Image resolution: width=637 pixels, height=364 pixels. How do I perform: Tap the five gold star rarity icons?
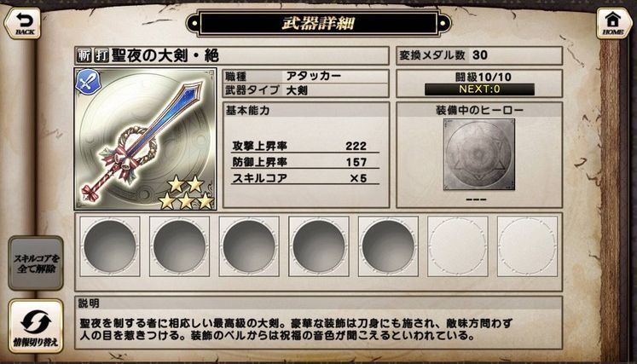coord(186,193)
